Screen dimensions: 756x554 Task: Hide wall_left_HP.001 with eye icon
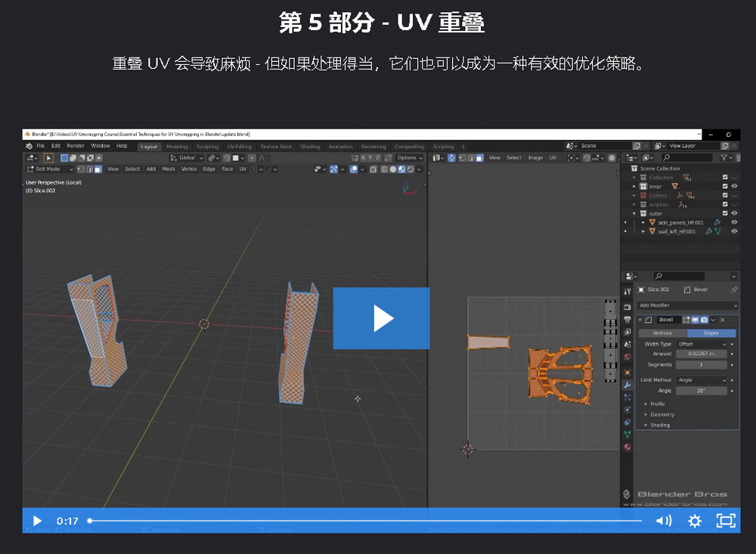[734, 231]
